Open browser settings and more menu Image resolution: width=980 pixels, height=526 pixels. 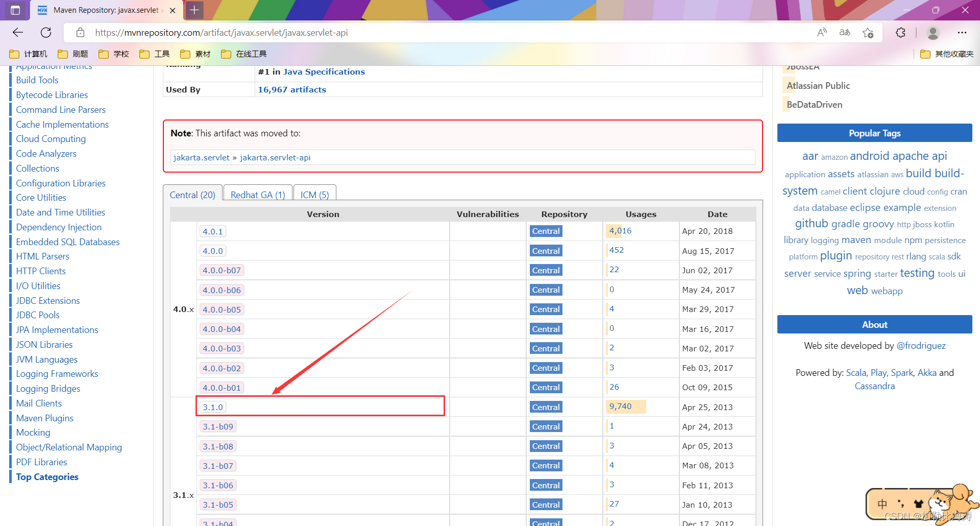point(962,33)
